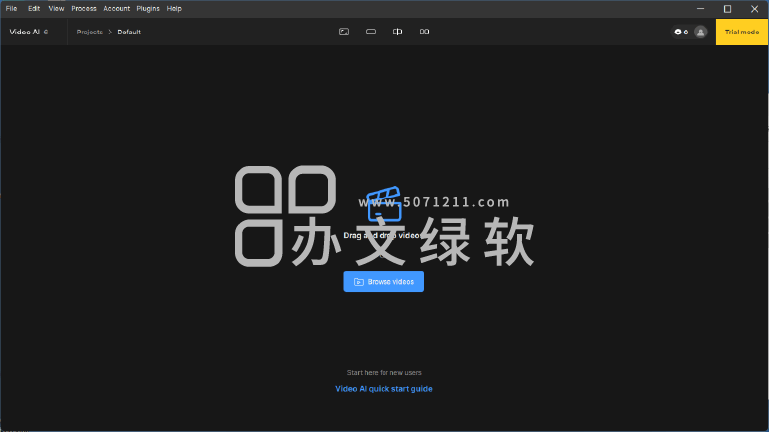Click the Browse videos button
Image resolution: width=769 pixels, height=433 pixels.
(384, 281)
